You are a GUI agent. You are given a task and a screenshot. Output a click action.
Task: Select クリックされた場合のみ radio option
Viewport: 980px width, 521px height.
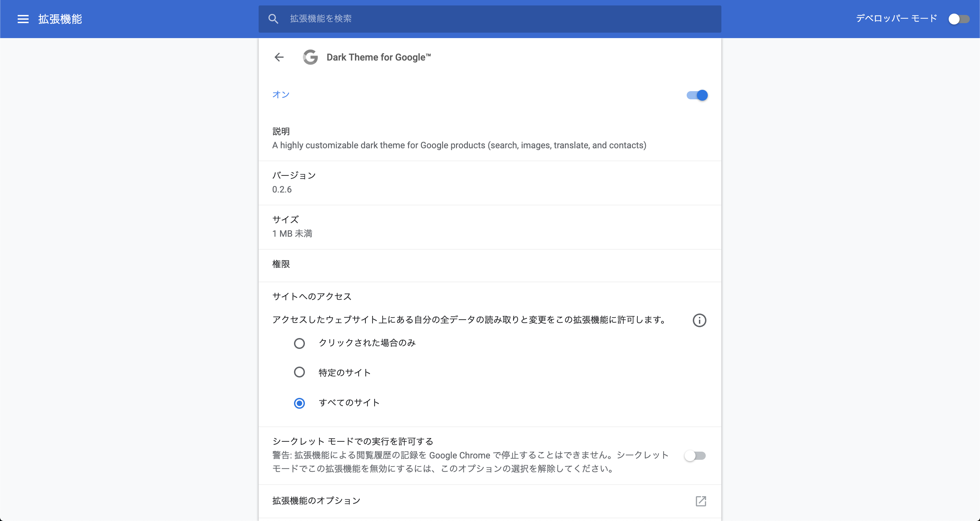[x=299, y=343]
